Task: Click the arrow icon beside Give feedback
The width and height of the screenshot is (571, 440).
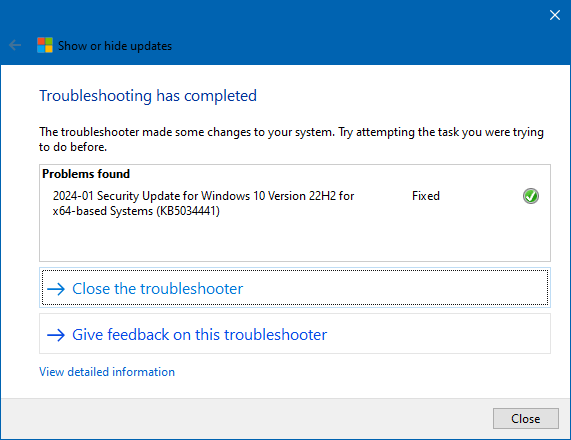Action: [56, 335]
